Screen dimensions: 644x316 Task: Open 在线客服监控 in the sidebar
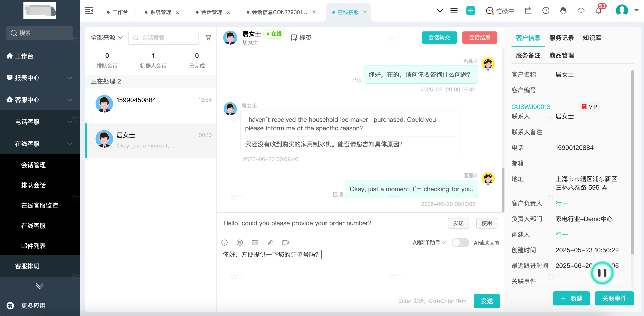coord(39,205)
